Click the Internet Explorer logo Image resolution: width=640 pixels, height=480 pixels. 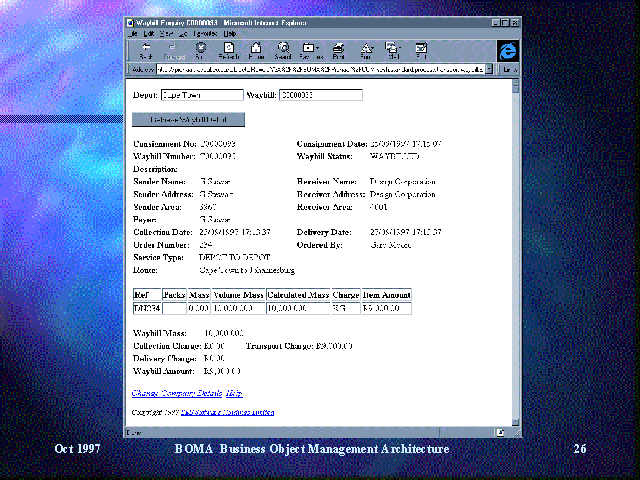point(506,50)
